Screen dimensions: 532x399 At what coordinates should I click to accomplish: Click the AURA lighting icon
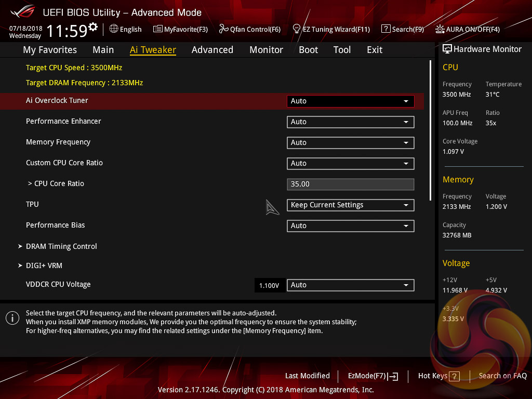[x=440, y=29]
